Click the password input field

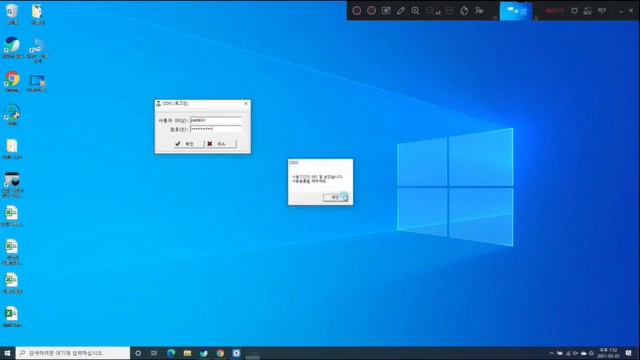pos(216,129)
